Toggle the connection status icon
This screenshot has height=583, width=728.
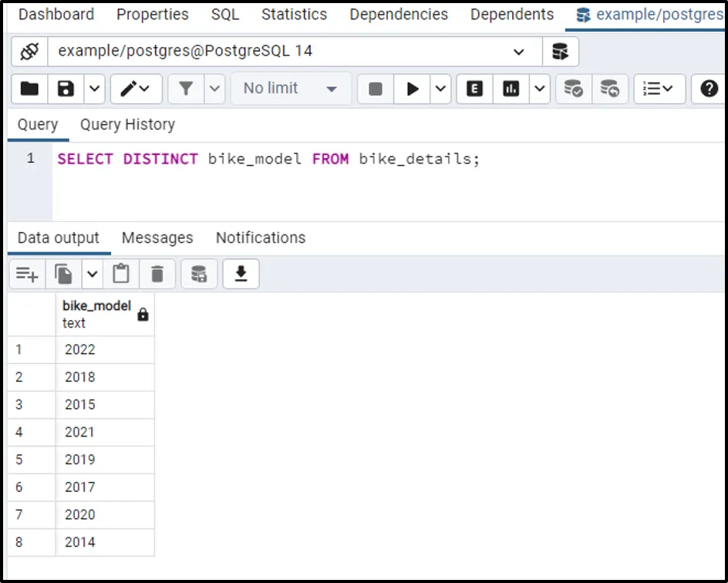(29, 52)
